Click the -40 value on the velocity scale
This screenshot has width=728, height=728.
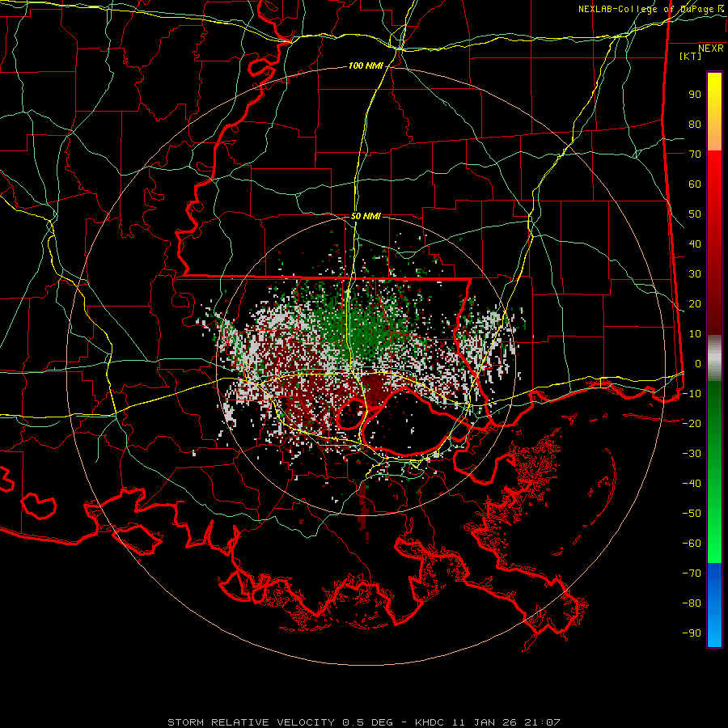tap(692, 484)
